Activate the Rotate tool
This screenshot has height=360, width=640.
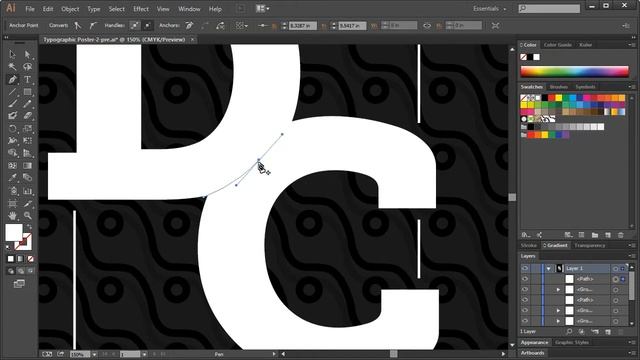coord(12,129)
